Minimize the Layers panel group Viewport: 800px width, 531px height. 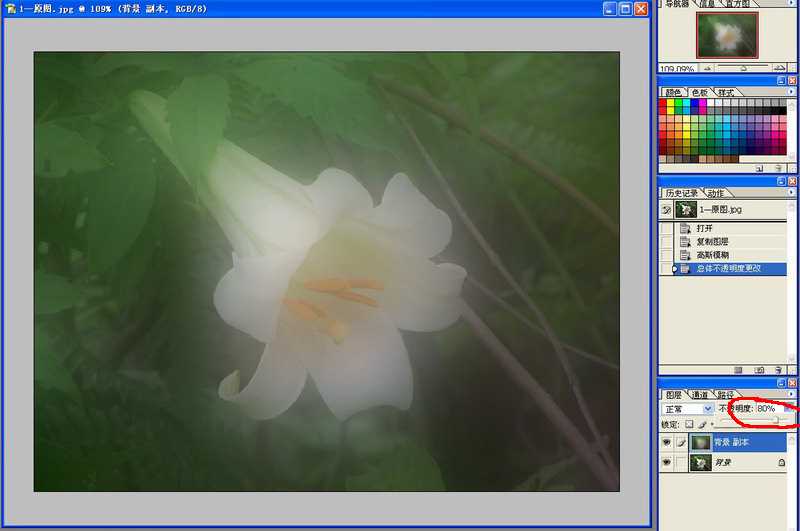pyautogui.click(x=781, y=383)
